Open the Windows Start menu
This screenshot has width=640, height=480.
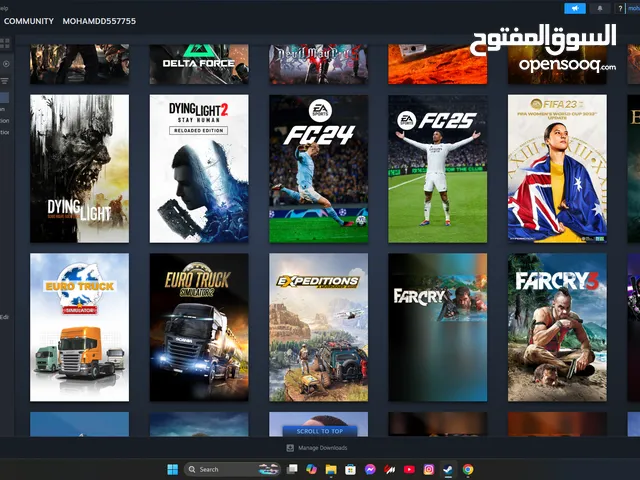172,469
